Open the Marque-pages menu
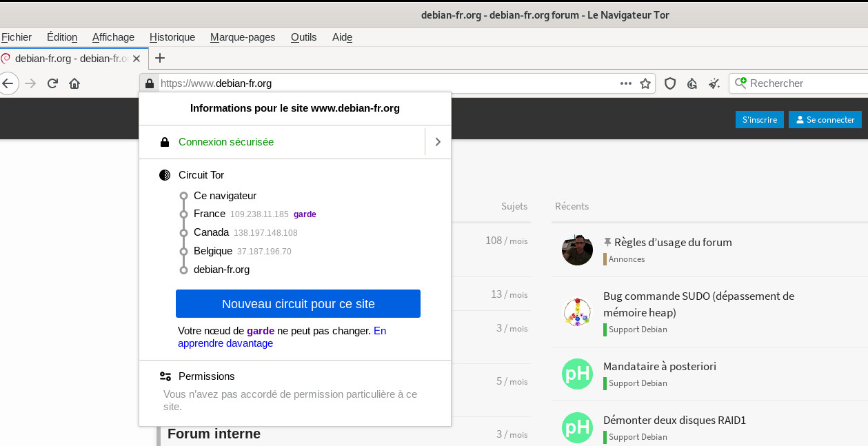This screenshot has width=868, height=446. pyautogui.click(x=243, y=37)
